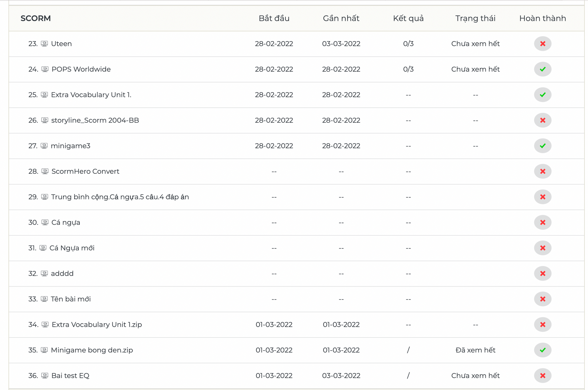588x390 pixels.
Task: Click Chưa xem hết for Uteen
Action: coord(475,44)
